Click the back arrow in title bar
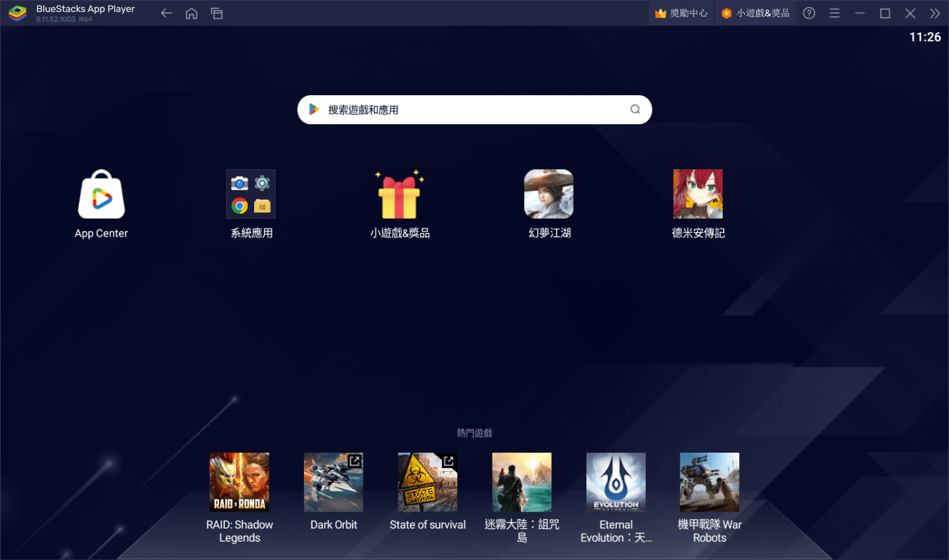 pyautogui.click(x=166, y=13)
